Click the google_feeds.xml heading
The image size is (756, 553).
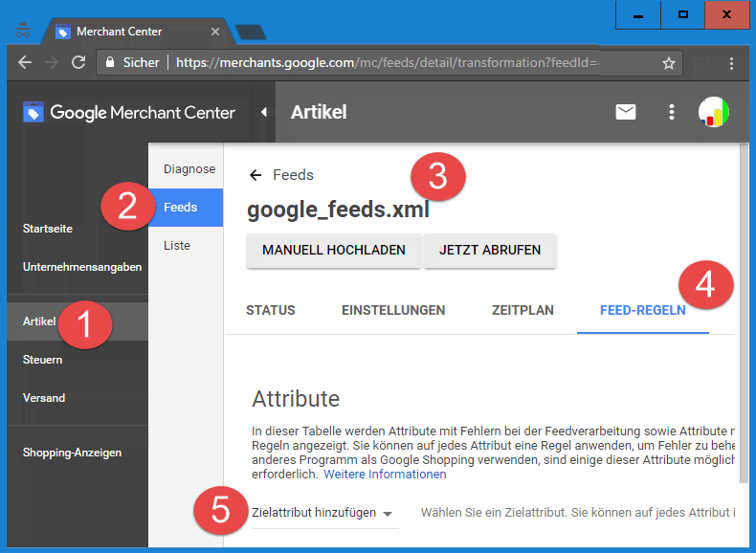pyautogui.click(x=338, y=210)
